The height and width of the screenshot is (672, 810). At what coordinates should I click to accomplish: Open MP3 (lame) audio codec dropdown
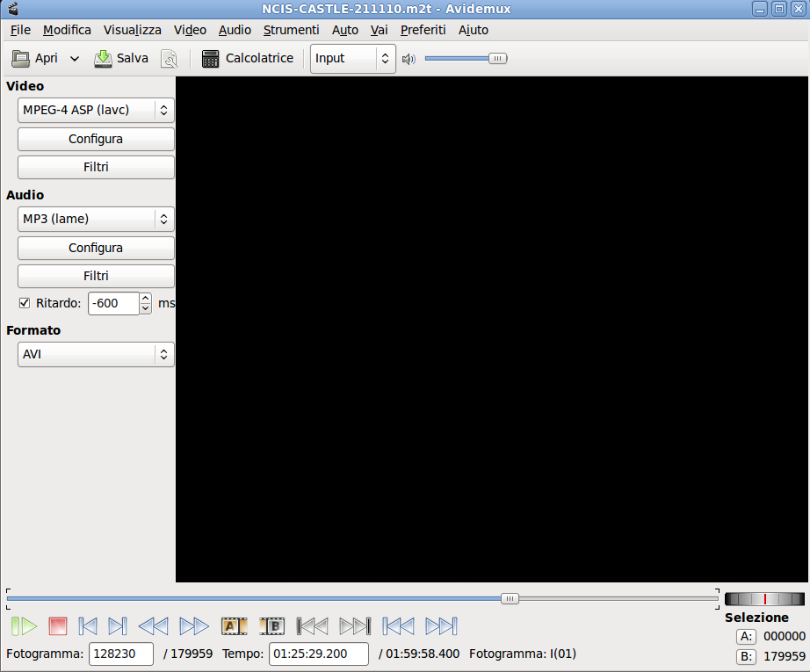[x=96, y=219]
